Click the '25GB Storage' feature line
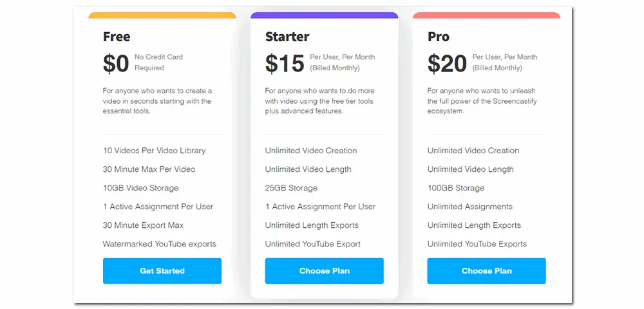The image size is (644, 309). (x=291, y=188)
